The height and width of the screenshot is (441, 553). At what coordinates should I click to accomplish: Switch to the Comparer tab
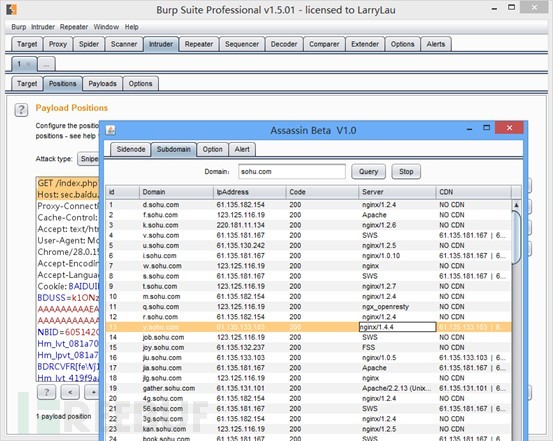coord(324,44)
